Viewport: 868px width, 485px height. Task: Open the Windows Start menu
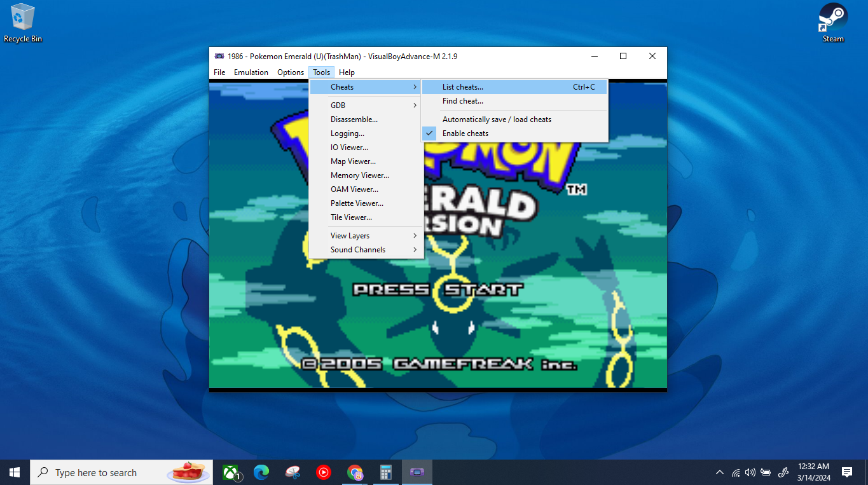[15, 472]
